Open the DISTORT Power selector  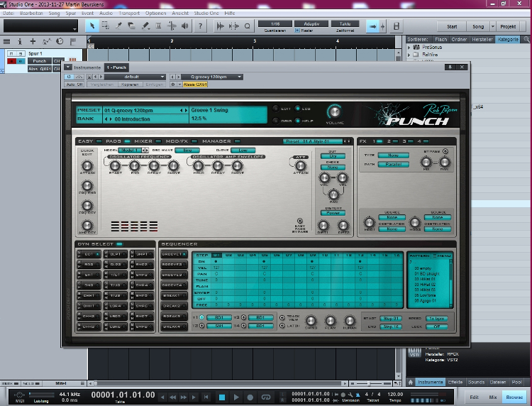tap(333, 213)
